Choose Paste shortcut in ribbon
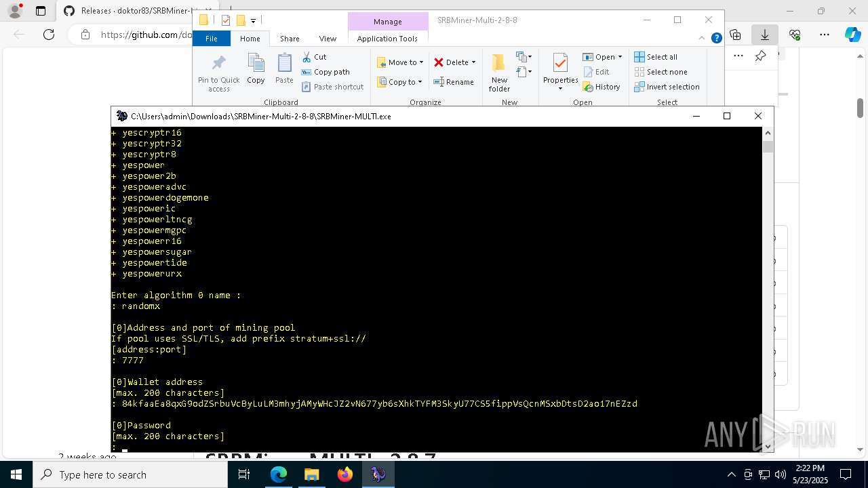 click(x=332, y=87)
